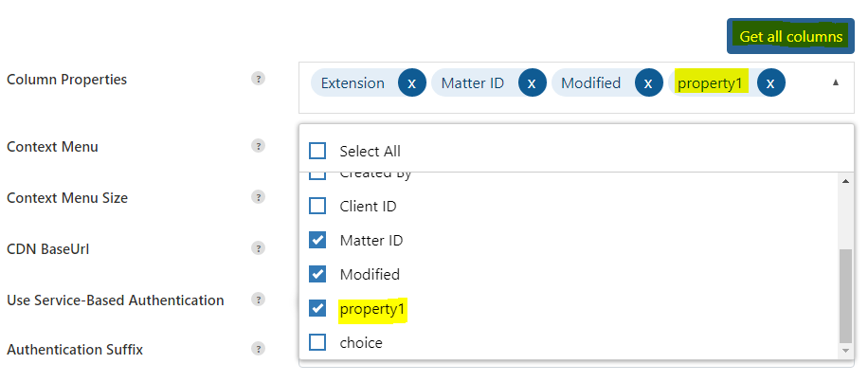Collapse the Column Properties dropdown arrow

click(836, 82)
